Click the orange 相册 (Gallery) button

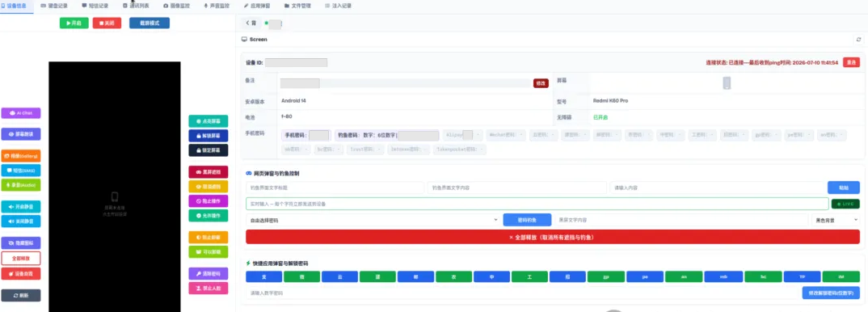pyautogui.click(x=21, y=156)
